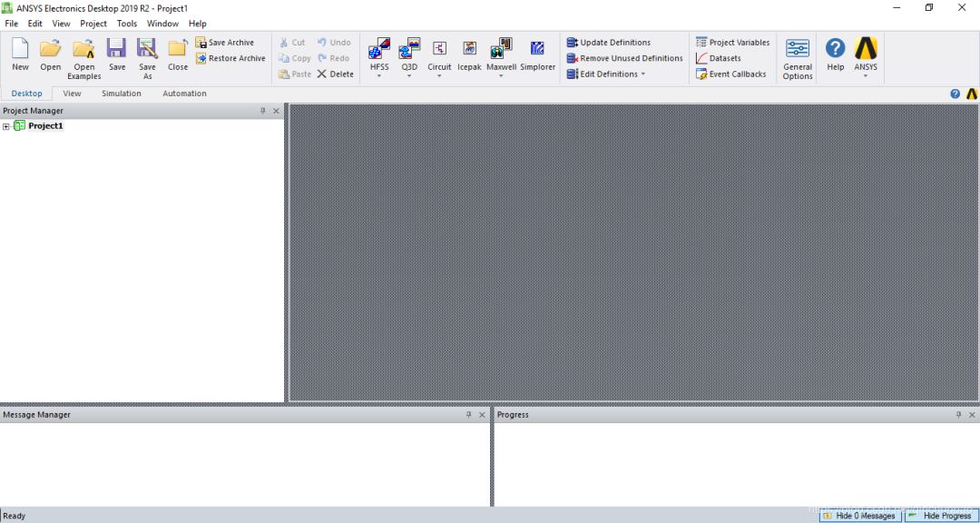Open the Edit menu
Screen dimensions: 980x523
click(x=34, y=23)
